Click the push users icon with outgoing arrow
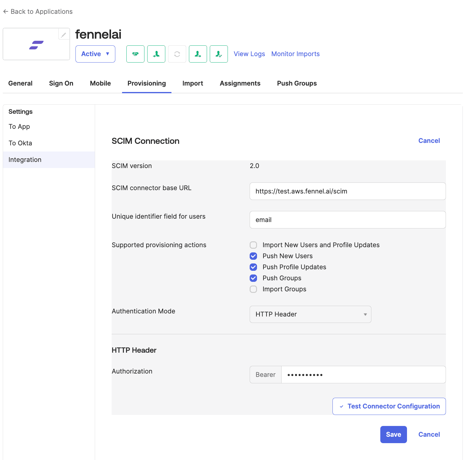Image resolution: width=476 pixels, height=460 pixels. click(x=198, y=54)
